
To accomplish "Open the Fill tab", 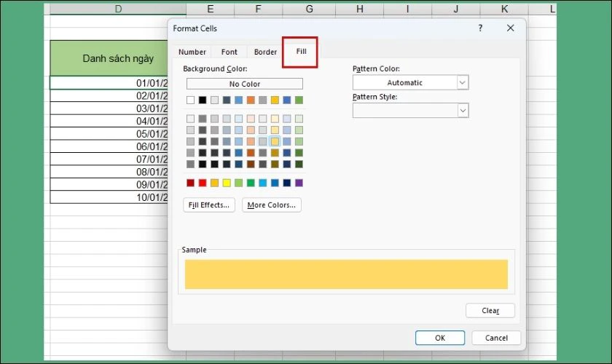I will tap(300, 52).
